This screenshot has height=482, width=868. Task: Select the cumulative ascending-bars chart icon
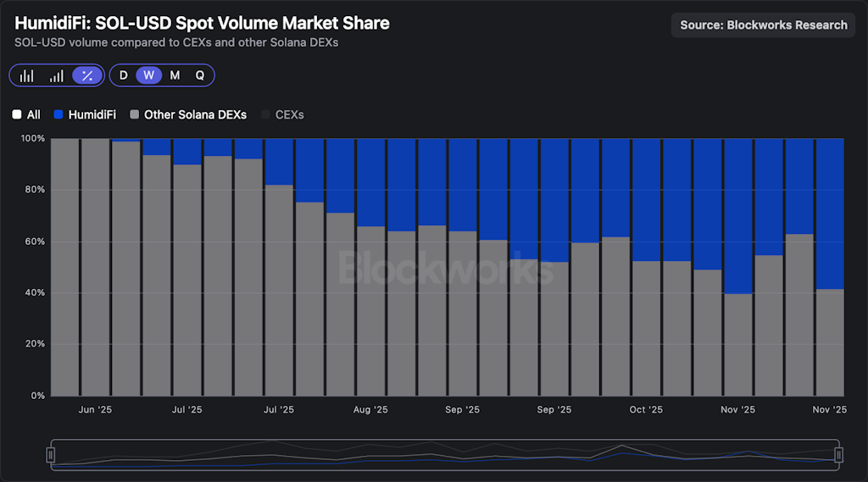56,75
